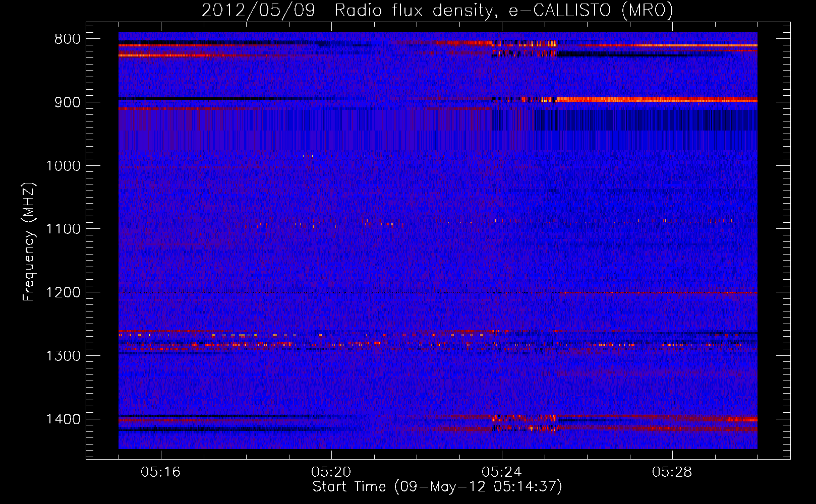Image resolution: width=816 pixels, height=504 pixels.
Task: Click the 05:24 time axis label
Action: (502, 472)
